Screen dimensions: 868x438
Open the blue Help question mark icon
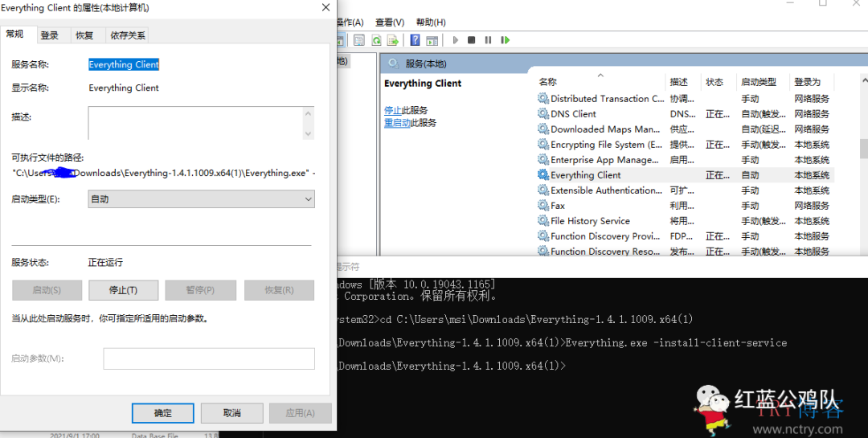tap(416, 40)
